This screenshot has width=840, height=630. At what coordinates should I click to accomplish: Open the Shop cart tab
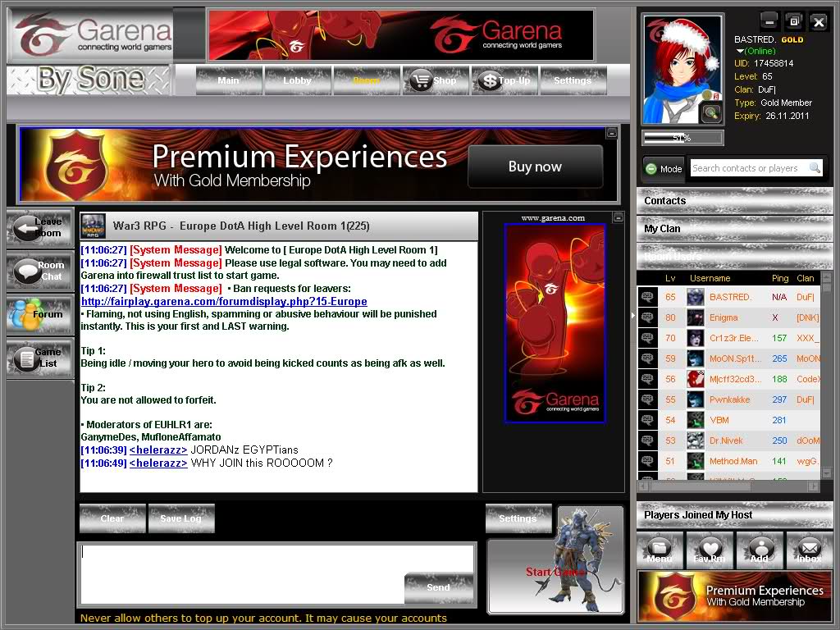436,81
